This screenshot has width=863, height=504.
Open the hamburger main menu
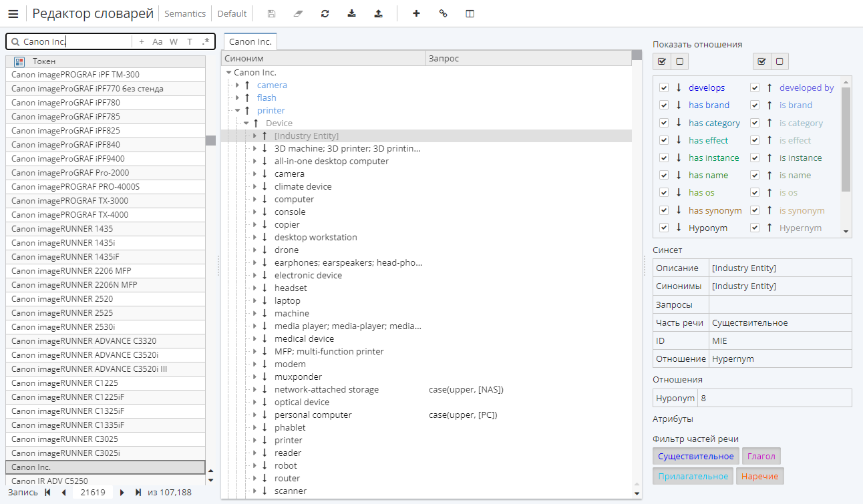[x=13, y=13]
